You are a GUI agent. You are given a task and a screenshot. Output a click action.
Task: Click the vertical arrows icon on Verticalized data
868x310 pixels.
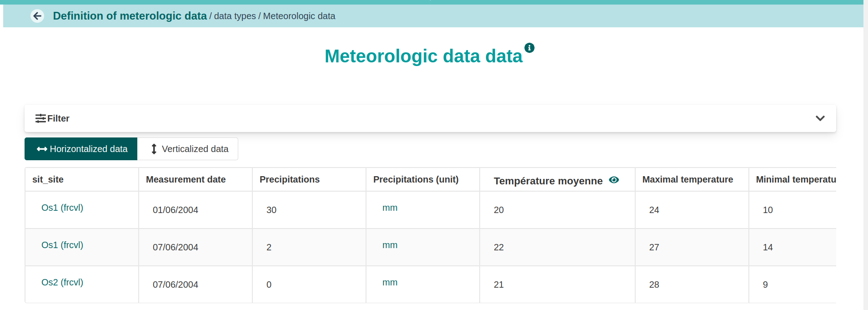coord(154,149)
